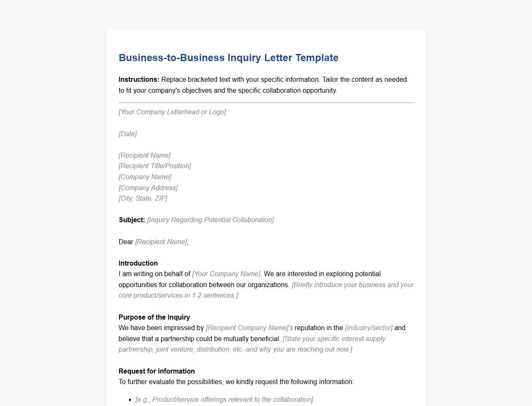Screen dimensions: 532x406
Task: Click the Date placeholder
Action: (x=128, y=134)
